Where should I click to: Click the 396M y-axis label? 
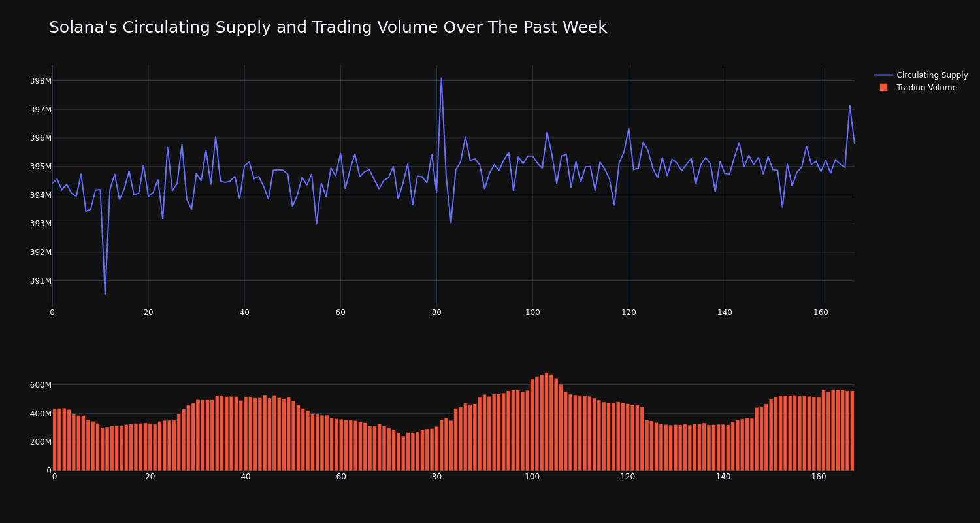[41, 138]
